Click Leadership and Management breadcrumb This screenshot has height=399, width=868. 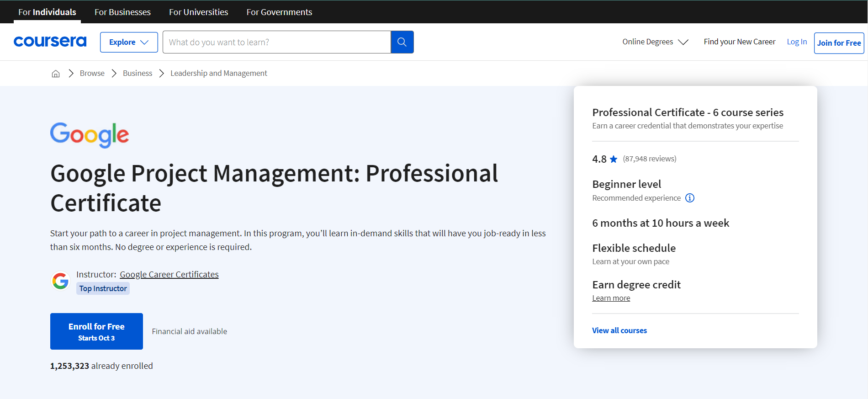point(219,73)
